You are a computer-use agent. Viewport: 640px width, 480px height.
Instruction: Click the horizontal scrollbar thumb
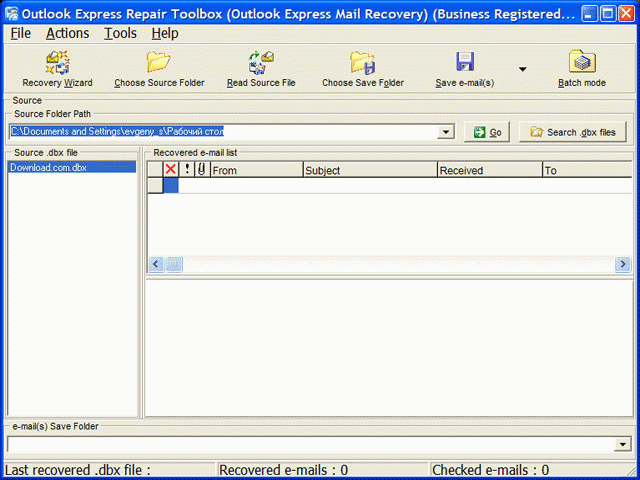click(173, 264)
